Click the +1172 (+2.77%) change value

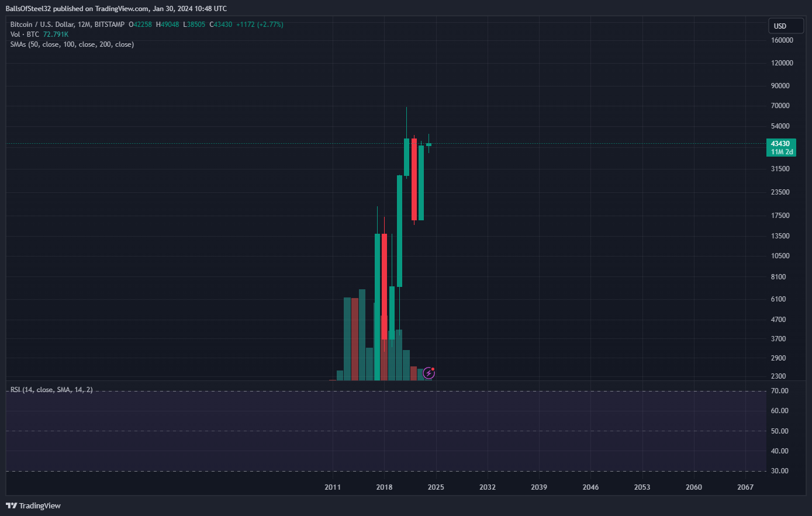click(x=260, y=24)
